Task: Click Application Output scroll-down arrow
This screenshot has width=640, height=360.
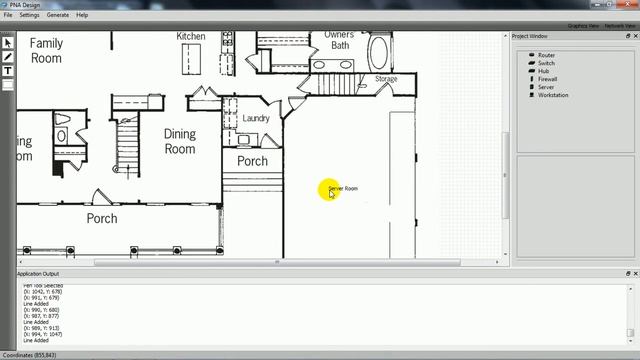Action: pyautogui.click(x=631, y=341)
